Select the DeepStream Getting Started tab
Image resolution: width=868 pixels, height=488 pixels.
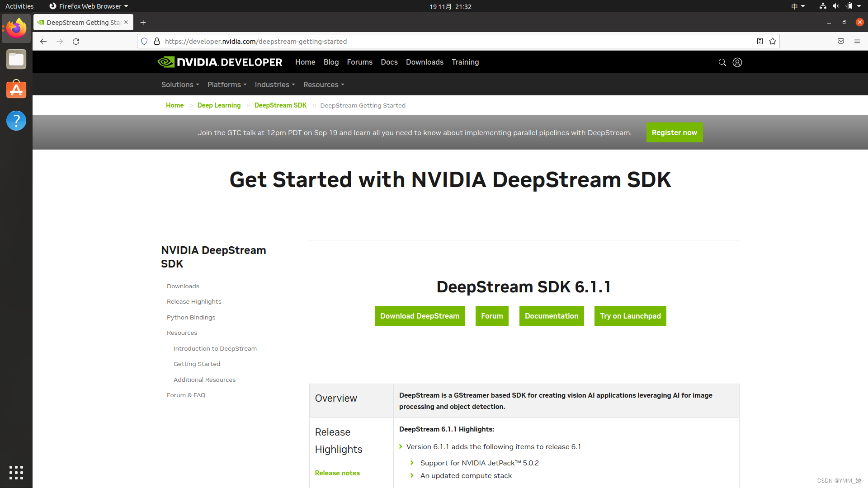click(x=80, y=22)
